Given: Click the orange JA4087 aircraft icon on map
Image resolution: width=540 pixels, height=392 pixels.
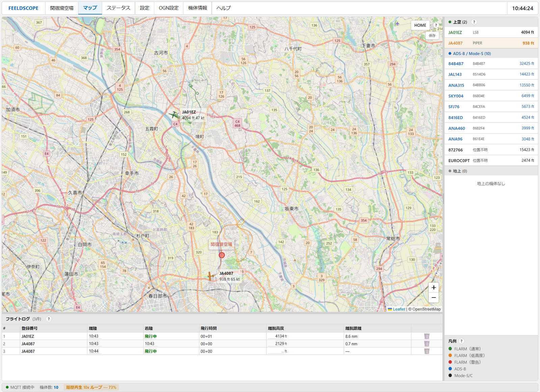Looking at the screenshot, I should click(x=211, y=276).
